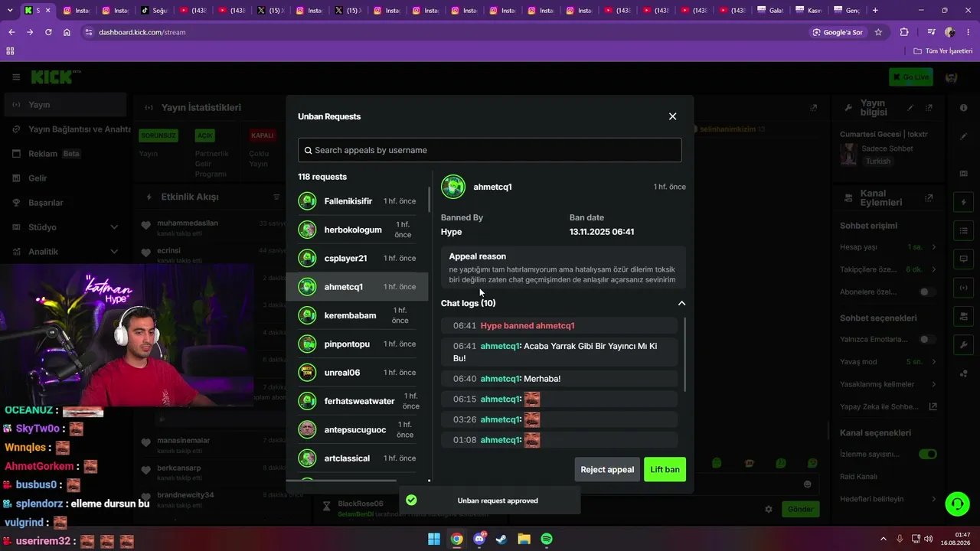Click the info icon in right rail
Image resolution: width=980 pixels, height=551 pixels.
963,108
